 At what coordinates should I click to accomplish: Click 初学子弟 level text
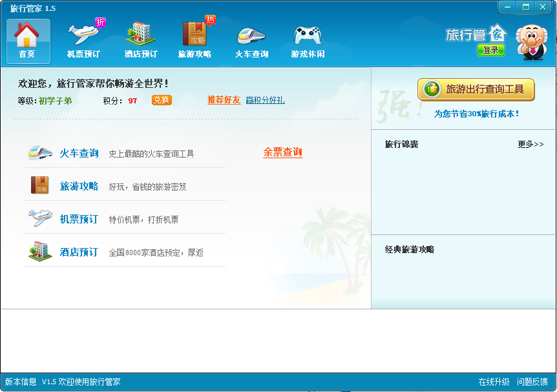56,101
